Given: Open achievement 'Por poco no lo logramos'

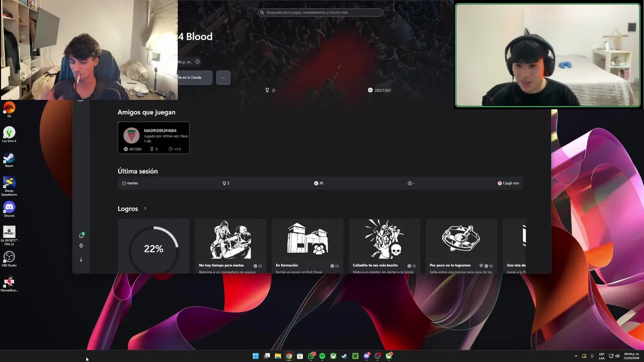Looking at the screenshot, I should point(461,246).
